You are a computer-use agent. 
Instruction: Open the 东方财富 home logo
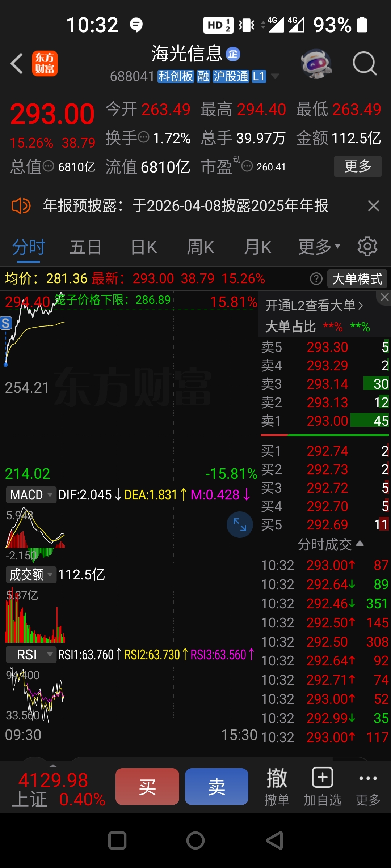[x=45, y=64]
